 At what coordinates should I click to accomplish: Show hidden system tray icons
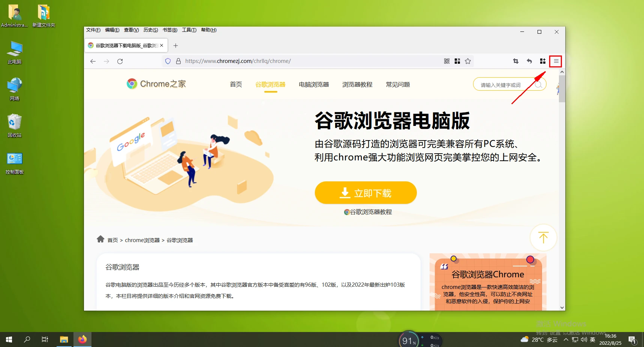pyautogui.click(x=566, y=340)
